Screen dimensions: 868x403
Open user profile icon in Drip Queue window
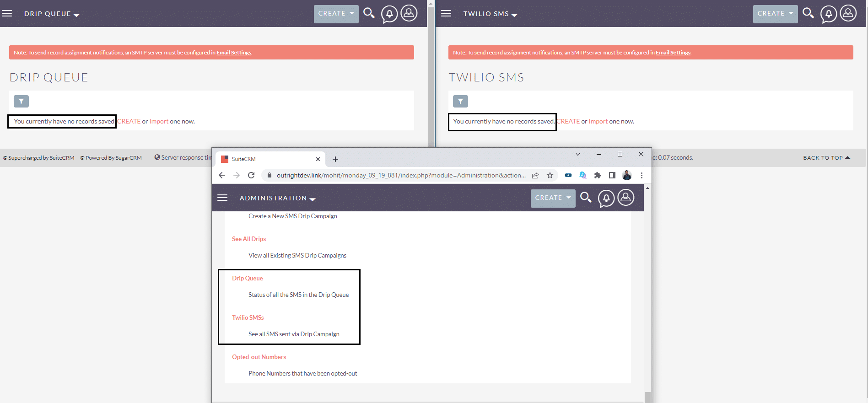click(409, 13)
